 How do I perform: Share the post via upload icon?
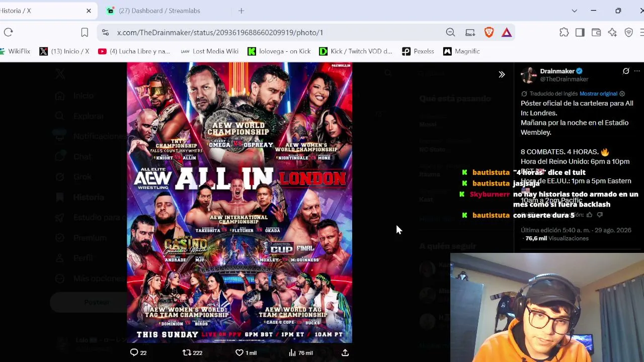point(345,352)
